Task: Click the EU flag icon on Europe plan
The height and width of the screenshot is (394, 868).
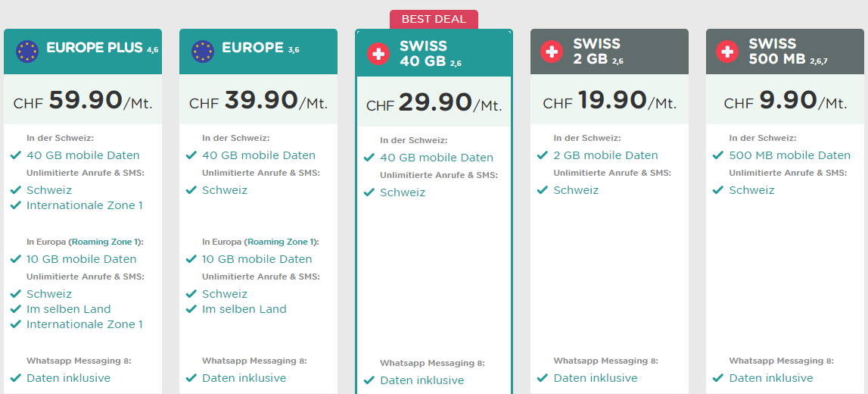Action: click(204, 52)
